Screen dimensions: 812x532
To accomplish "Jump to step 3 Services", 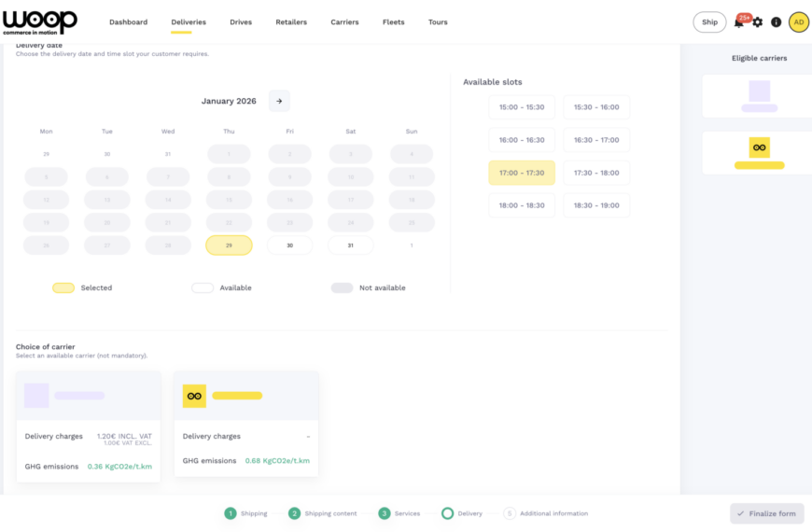I will point(399,513).
